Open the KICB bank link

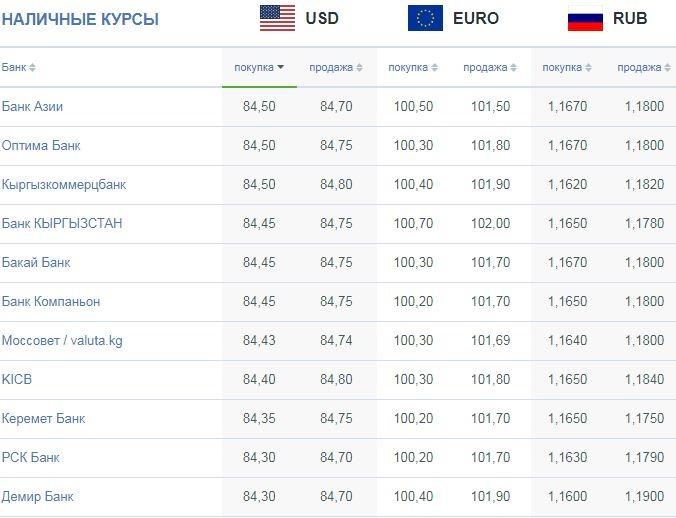17,379
